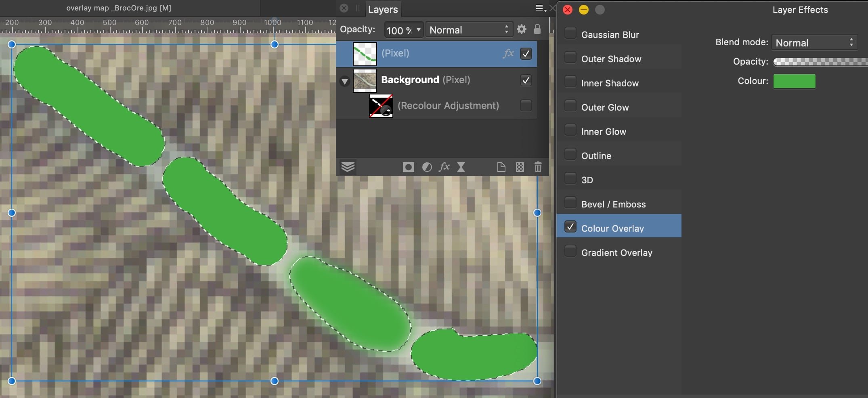This screenshot has height=398, width=868.
Task: Open Layer Effects via the fx icon
Action: pos(444,167)
